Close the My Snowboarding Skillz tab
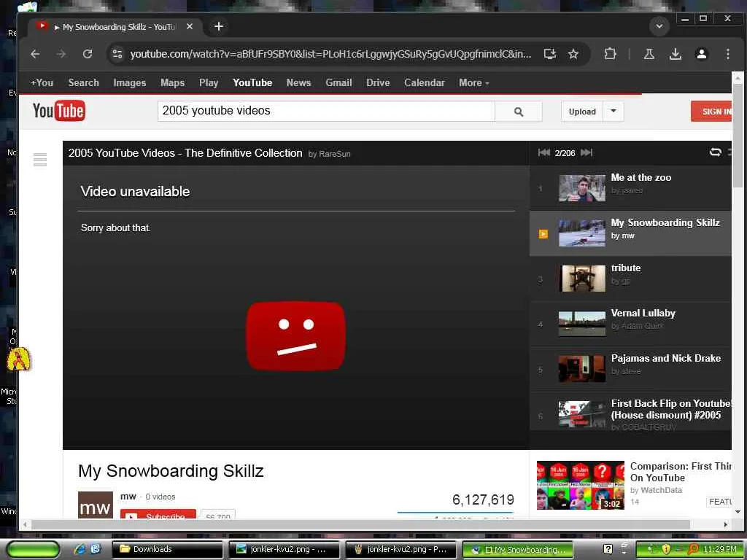 coord(190,27)
